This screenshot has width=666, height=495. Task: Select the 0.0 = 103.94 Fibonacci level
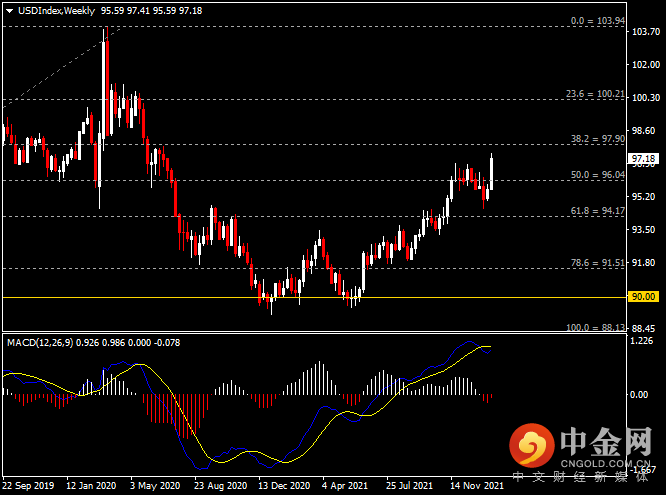coord(597,21)
